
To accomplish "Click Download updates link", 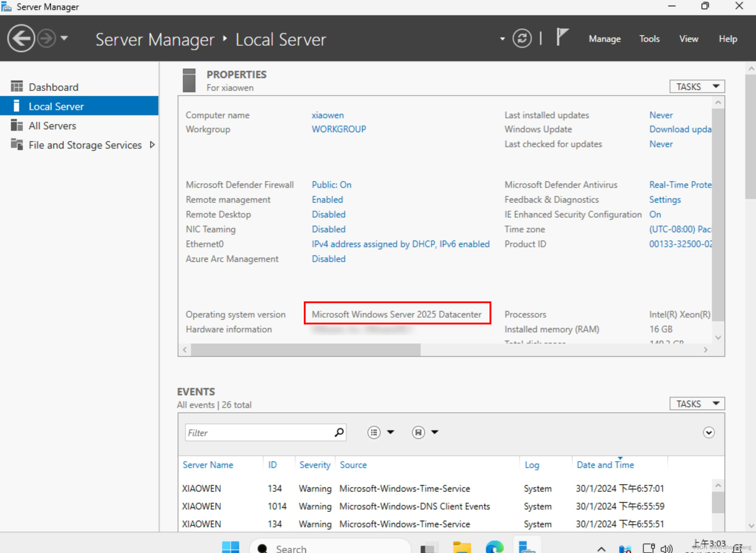I will (679, 129).
